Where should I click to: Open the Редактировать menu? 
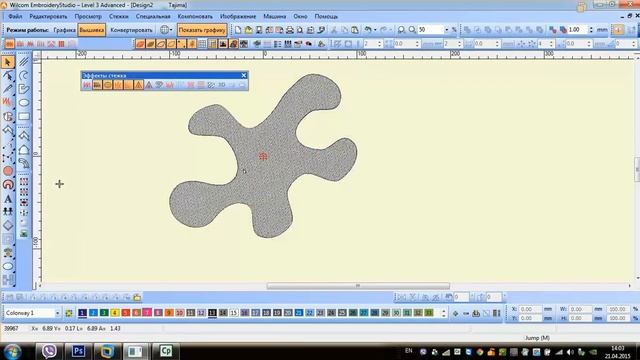coord(48,17)
